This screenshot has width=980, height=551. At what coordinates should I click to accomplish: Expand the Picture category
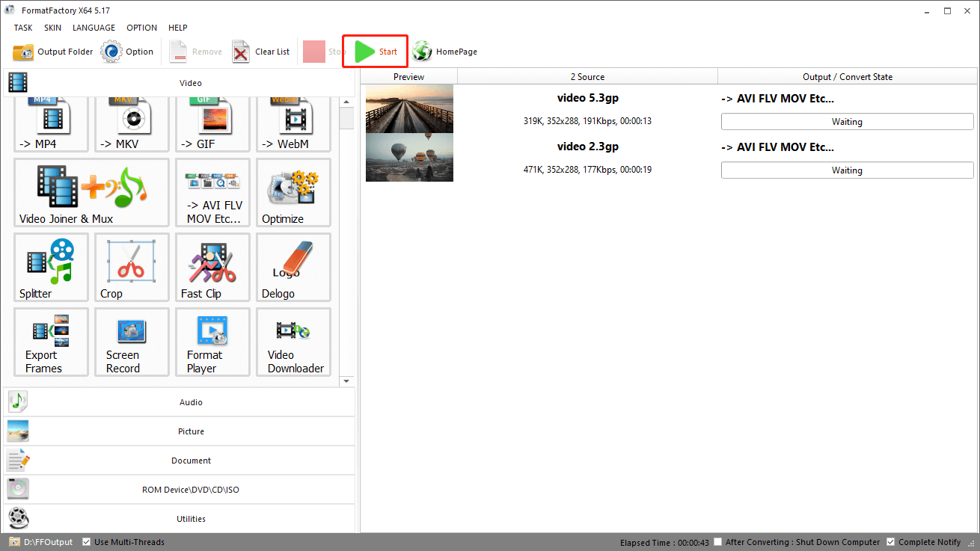180,431
